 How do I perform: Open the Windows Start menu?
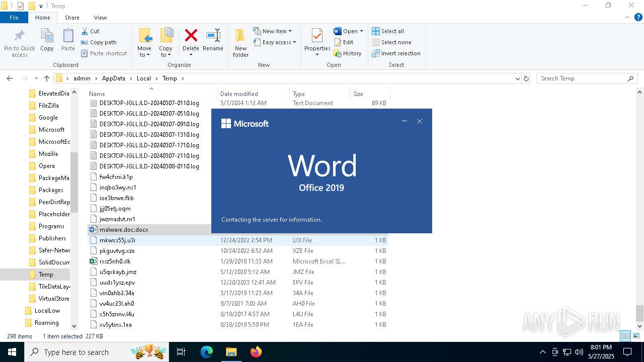(12, 352)
